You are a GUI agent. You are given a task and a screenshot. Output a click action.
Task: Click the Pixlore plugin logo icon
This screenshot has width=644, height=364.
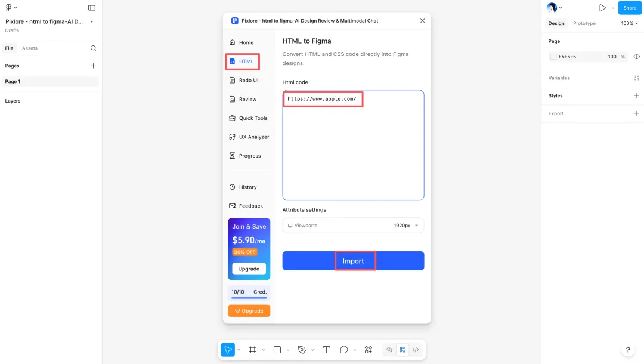coord(234,20)
